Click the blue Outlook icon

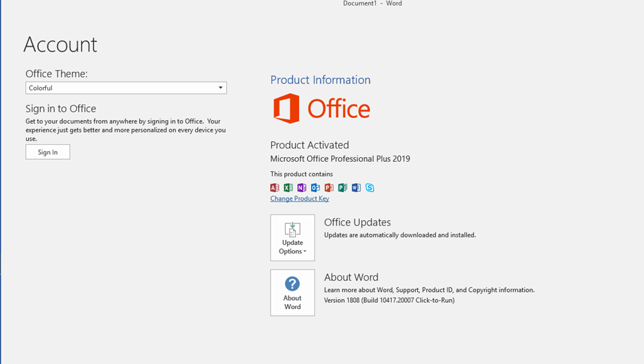(x=315, y=188)
